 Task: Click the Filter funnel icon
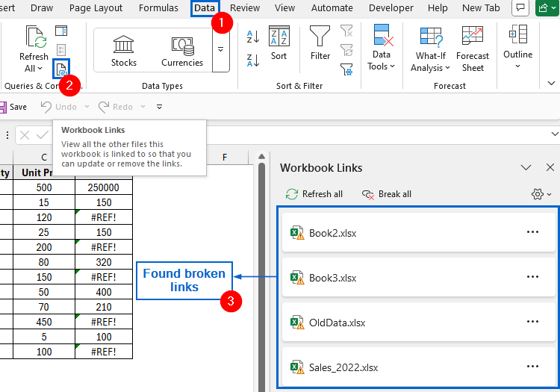click(x=320, y=43)
